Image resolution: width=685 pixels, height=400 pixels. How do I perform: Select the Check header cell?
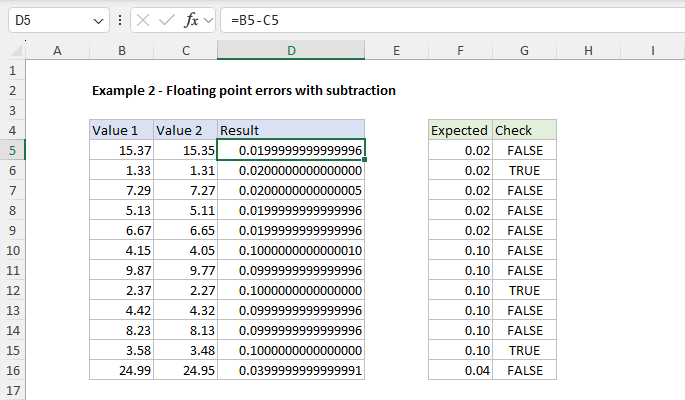[524, 130]
